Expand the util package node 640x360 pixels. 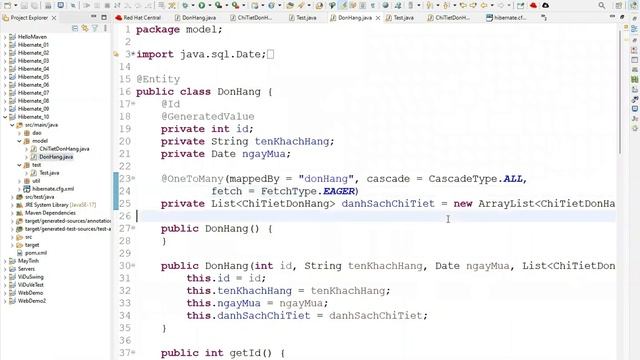[x=19, y=181]
